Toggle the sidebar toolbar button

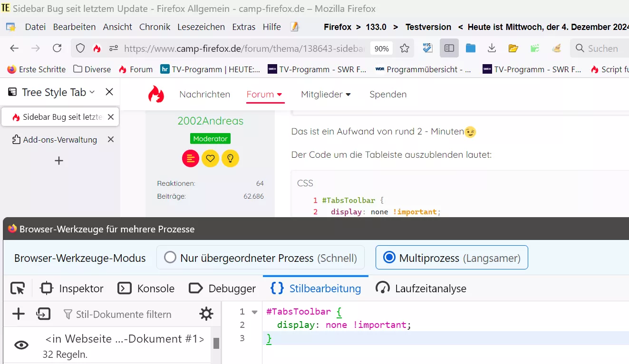(x=449, y=48)
